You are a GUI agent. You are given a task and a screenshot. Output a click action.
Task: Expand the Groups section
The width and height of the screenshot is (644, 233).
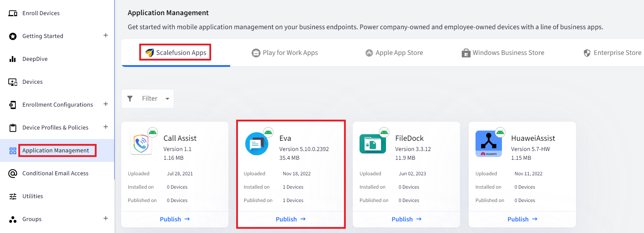[x=106, y=218]
